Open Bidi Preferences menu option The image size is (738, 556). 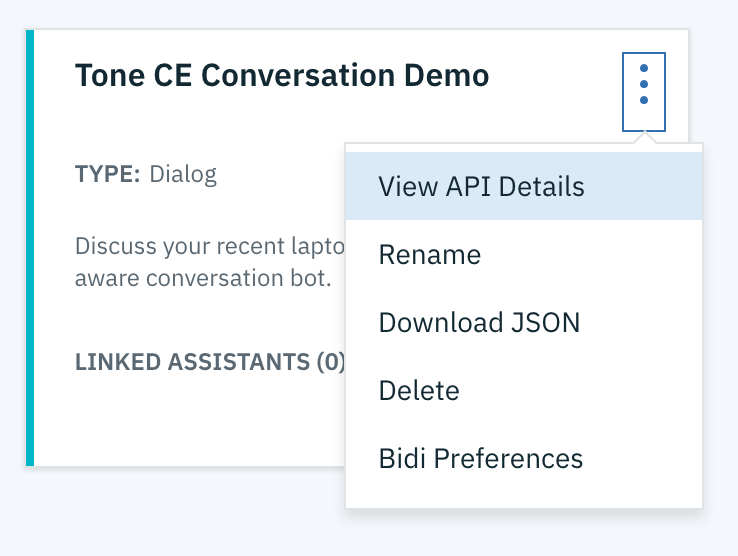(x=480, y=459)
